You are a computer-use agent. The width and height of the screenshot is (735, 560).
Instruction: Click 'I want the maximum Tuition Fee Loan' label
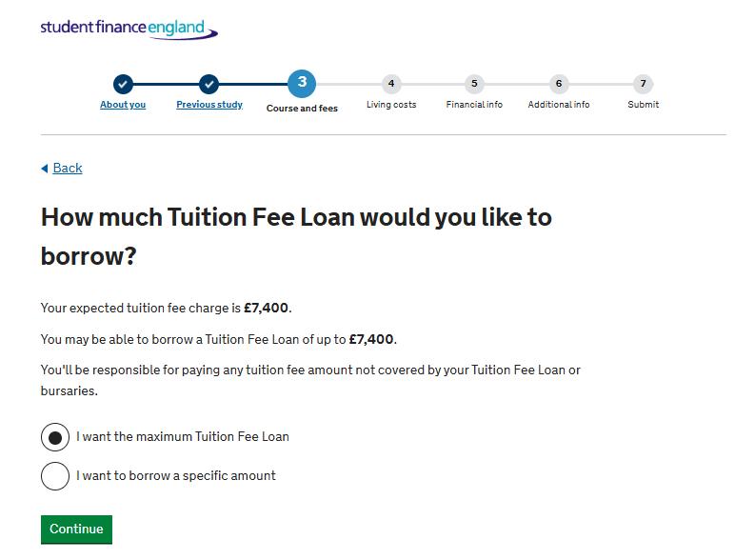pyautogui.click(x=183, y=437)
